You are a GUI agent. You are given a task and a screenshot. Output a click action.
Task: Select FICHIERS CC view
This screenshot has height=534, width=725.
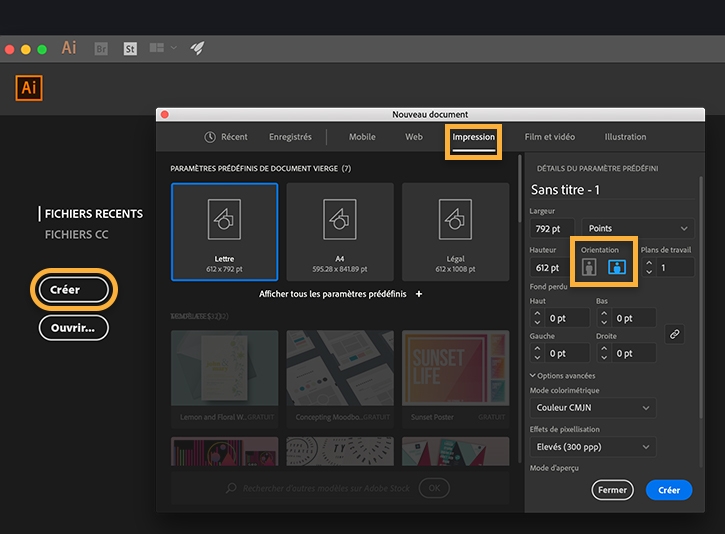point(76,235)
